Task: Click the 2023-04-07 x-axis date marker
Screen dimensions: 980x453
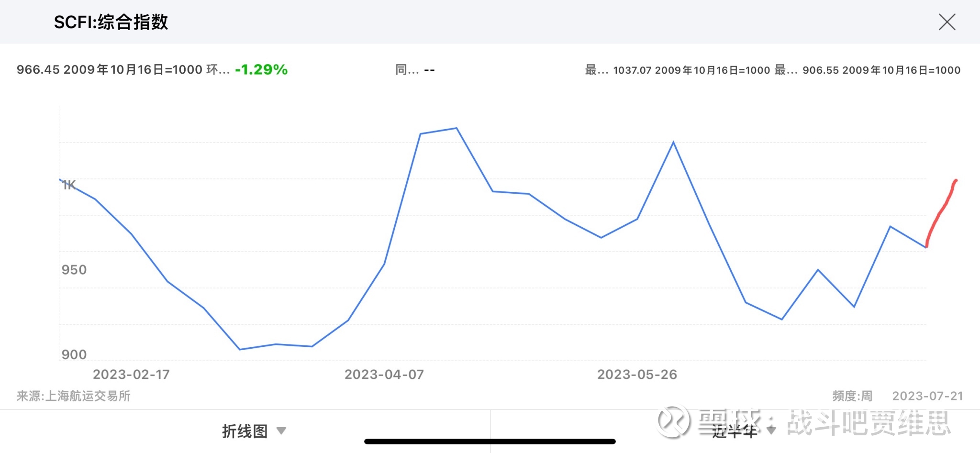Action: (384, 375)
